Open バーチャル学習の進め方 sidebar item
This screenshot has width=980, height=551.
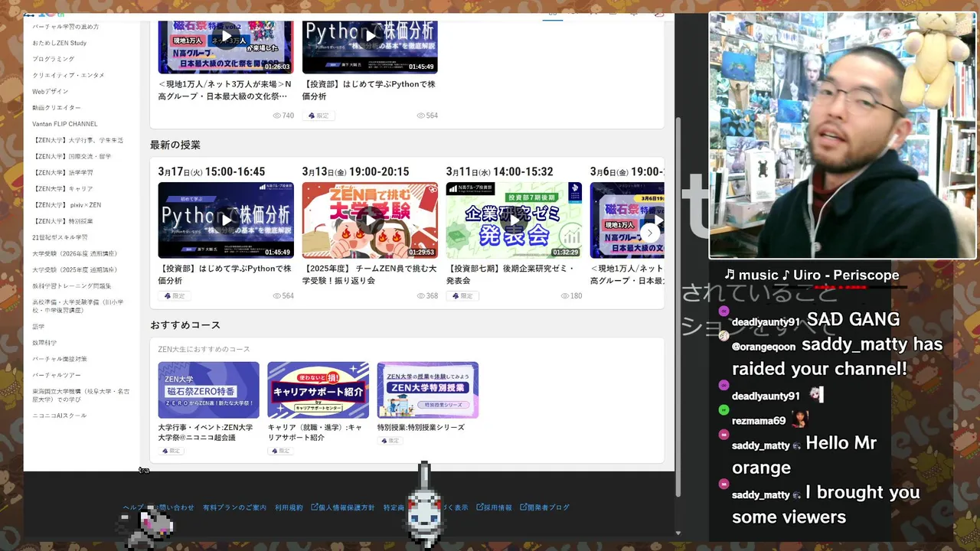click(66, 27)
